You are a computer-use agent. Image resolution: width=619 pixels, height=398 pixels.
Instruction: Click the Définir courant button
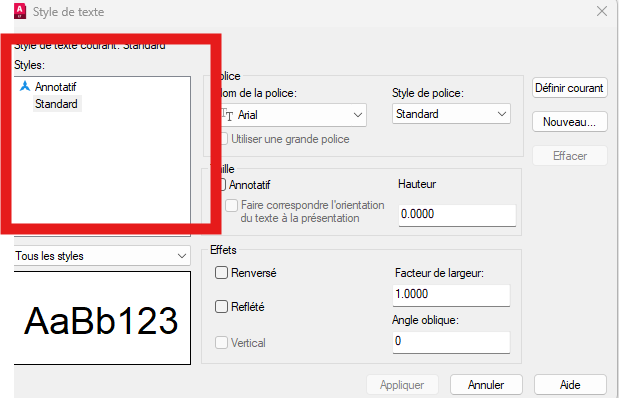click(569, 88)
